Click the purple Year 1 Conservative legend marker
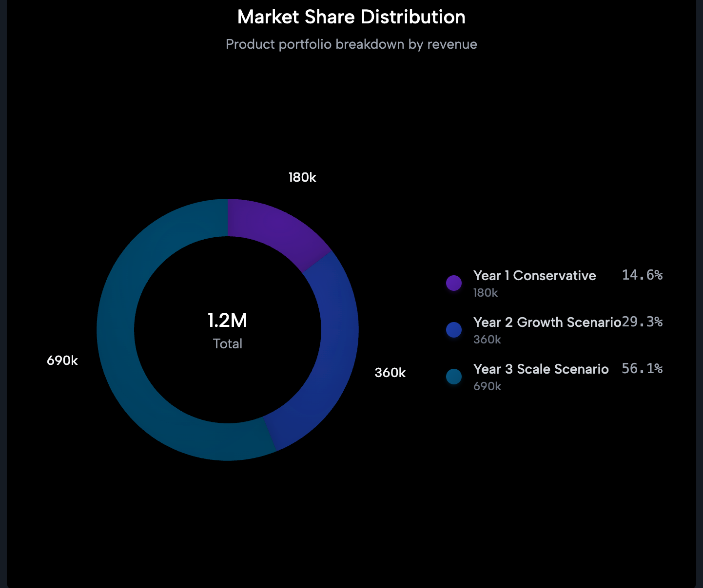Image resolution: width=703 pixels, height=588 pixels. (x=453, y=283)
